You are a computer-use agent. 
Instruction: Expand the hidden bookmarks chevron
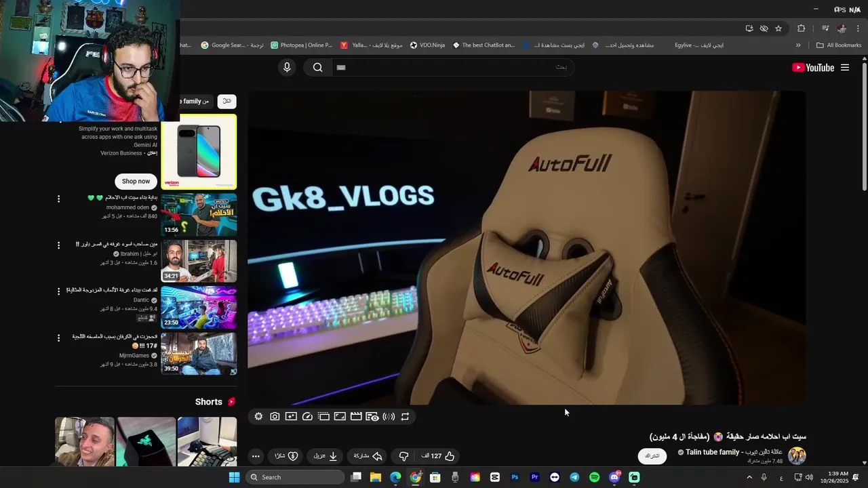pyautogui.click(x=798, y=45)
